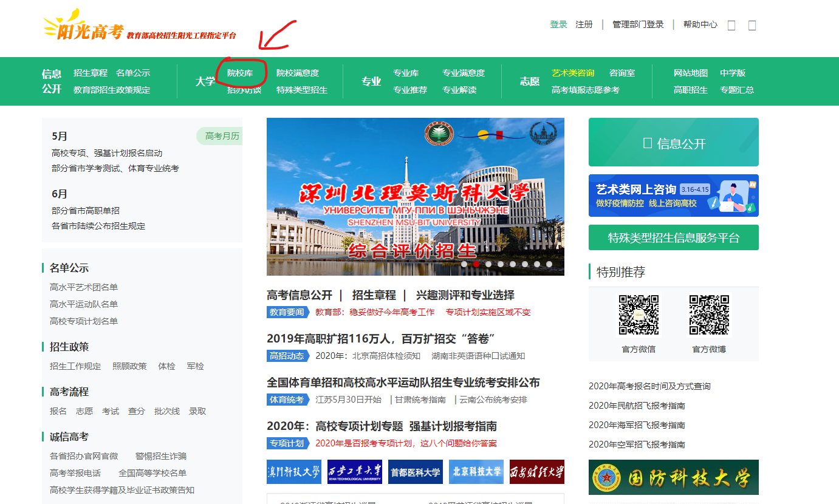839x504 pixels.
Task: Click the 信息公开 green button
Action: pyautogui.click(x=674, y=142)
